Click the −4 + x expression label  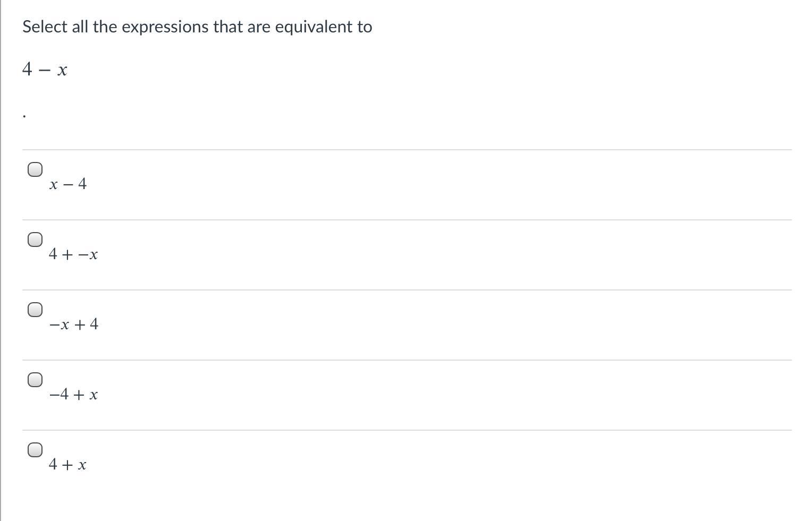click(73, 395)
